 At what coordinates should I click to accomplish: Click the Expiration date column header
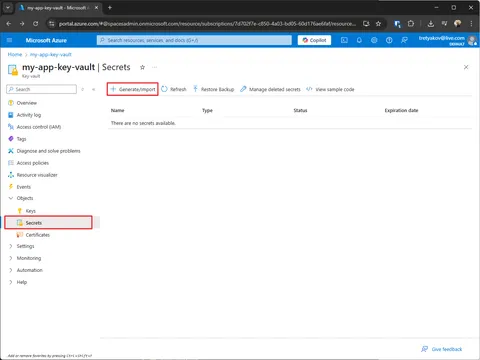[x=401, y=110]
